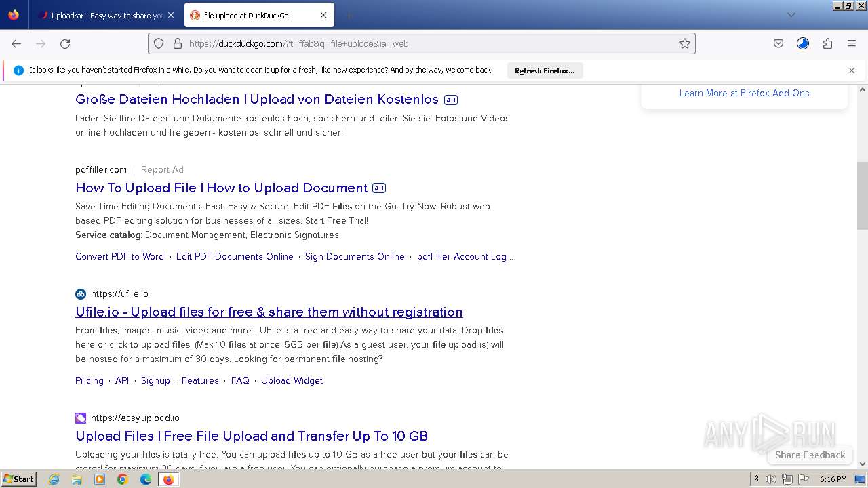Open the ufile Pricing sitelink

point(90,381)
